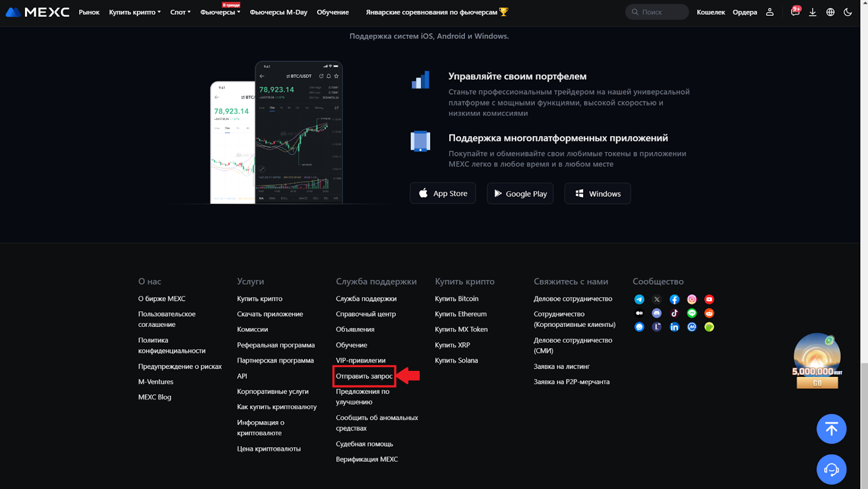Click the download app icon in header
Image resolution: width=868 pixels, height=489 pixels.
click(812, 12)
